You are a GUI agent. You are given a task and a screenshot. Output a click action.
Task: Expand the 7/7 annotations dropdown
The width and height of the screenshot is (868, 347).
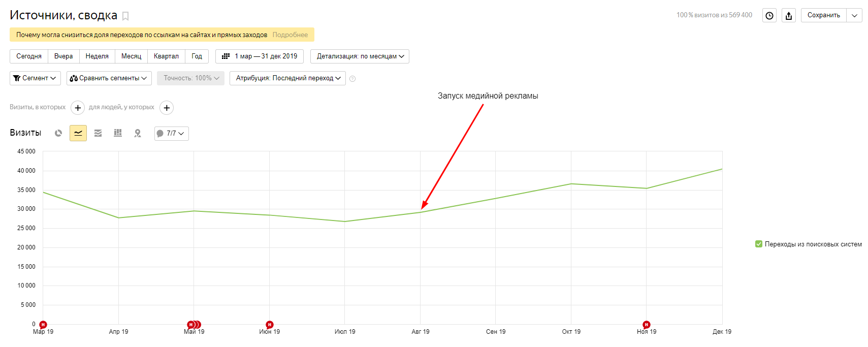tap(171, 134)
